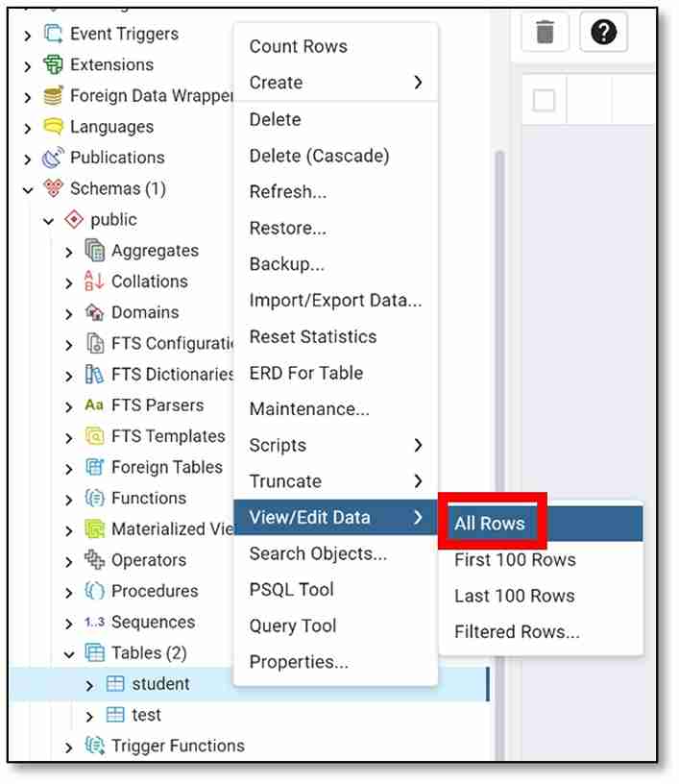The height and width of the screenshot is (784, 679).
Task: Click the Foreign Tables icon
Action: click(x=94, y=467)
